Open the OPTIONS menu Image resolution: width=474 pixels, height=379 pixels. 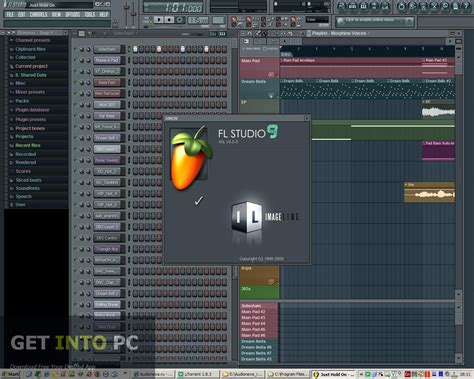[x=72, y=14]
